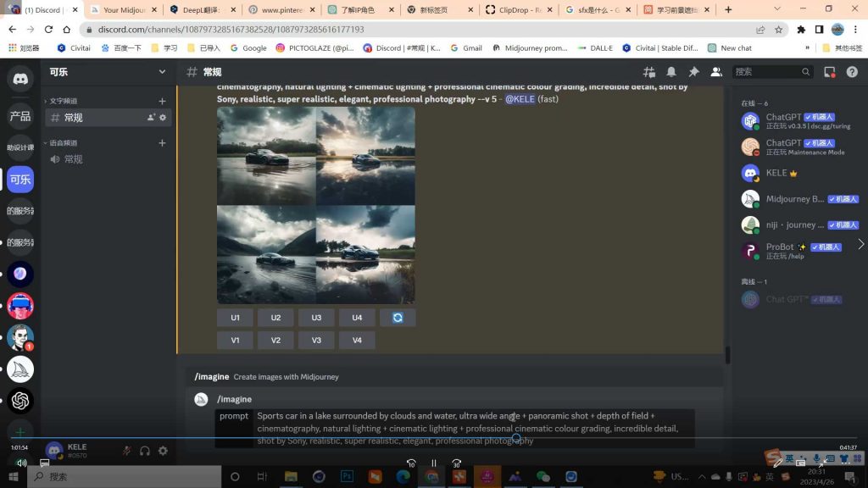This screenshot has width=868, height=488.
Task: Expand the 可乐 server name dropdown
Action: click(x=162, y=72)
